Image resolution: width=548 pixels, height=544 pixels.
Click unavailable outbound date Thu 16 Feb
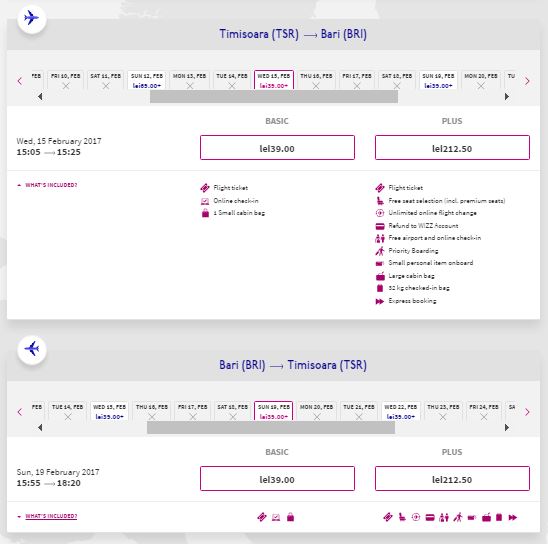(x=316, y=80)
